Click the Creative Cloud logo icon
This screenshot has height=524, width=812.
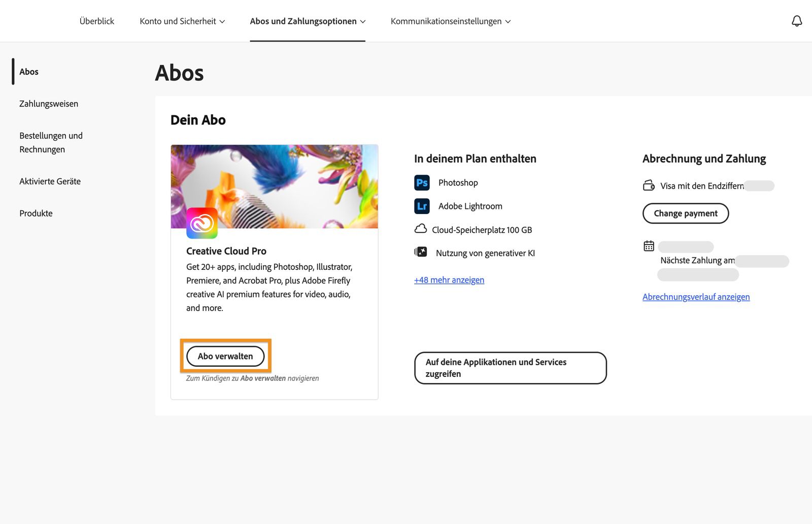[202, 223]
